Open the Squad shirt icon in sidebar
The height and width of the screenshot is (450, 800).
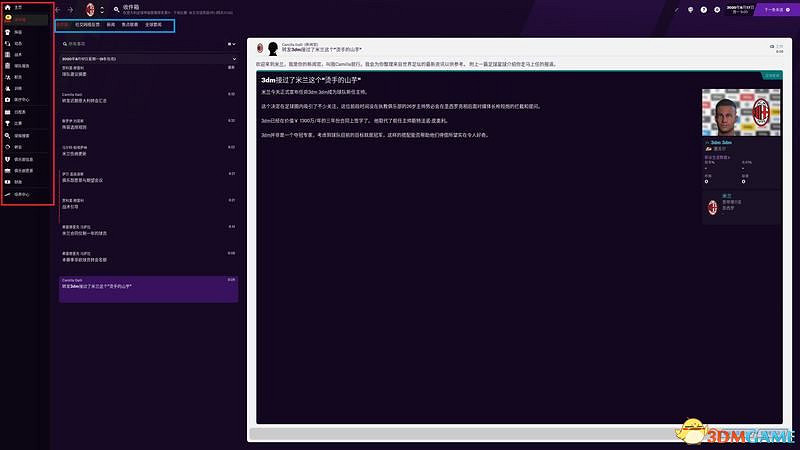(7, 32)
